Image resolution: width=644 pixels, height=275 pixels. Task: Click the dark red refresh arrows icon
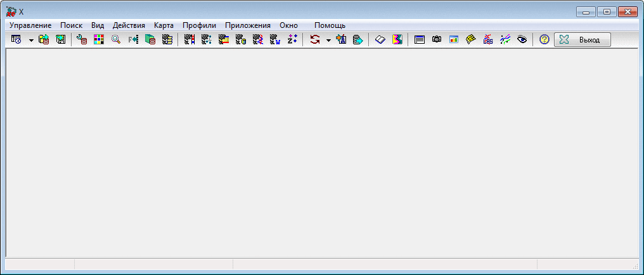314,40
